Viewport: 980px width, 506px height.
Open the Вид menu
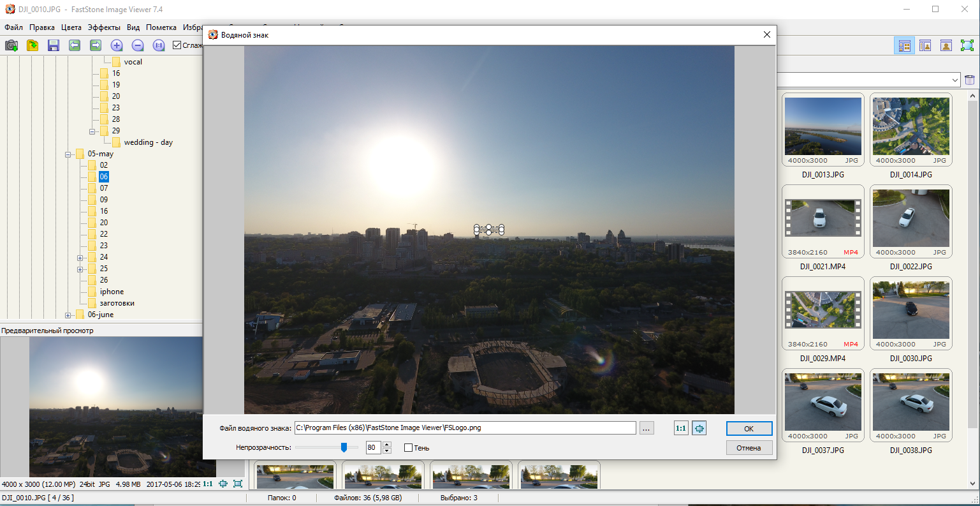(133, 27)
